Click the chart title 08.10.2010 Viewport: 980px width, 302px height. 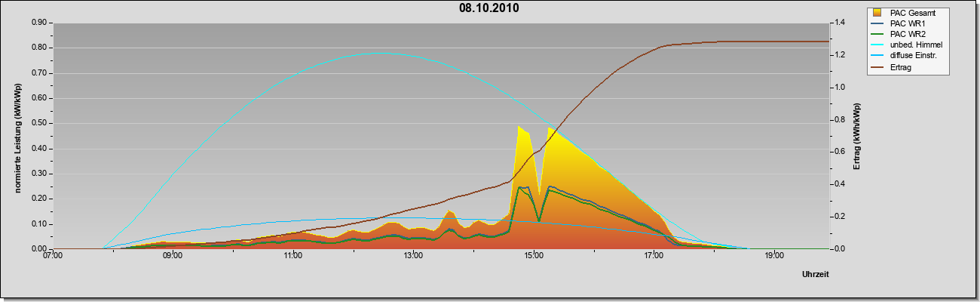pyautogui.click(x=488, y=8)
